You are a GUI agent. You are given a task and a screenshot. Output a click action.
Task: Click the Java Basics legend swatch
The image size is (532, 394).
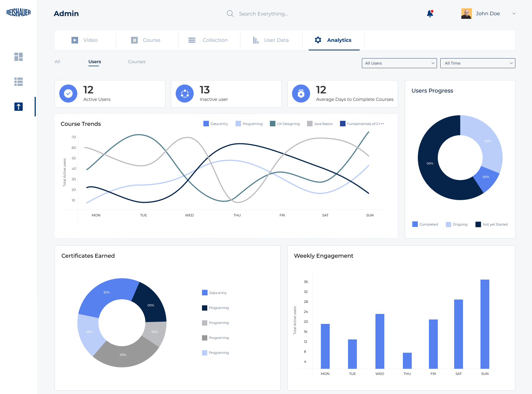(310, 124)
